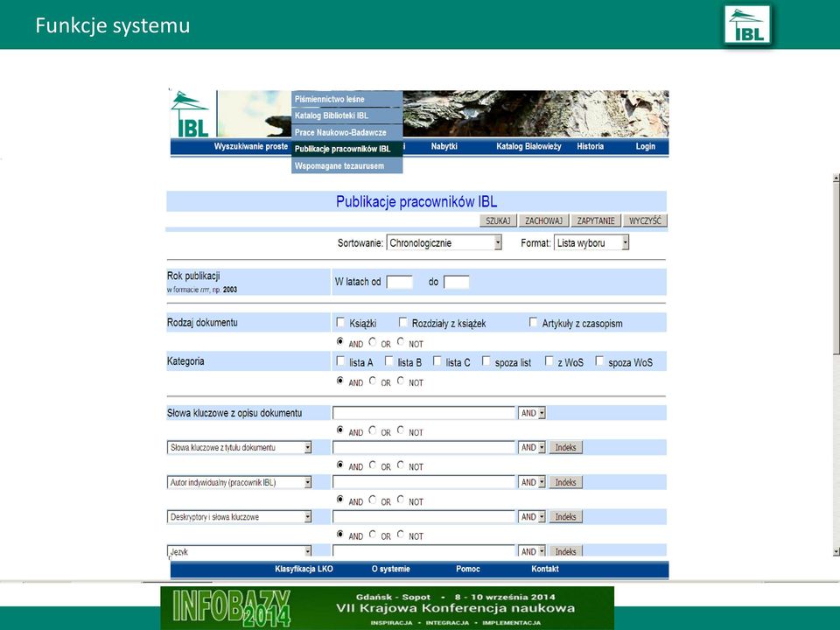Click the WYCZYŚĆ button
This screenshot has width=840, height=630.
(x=645, y=220)
